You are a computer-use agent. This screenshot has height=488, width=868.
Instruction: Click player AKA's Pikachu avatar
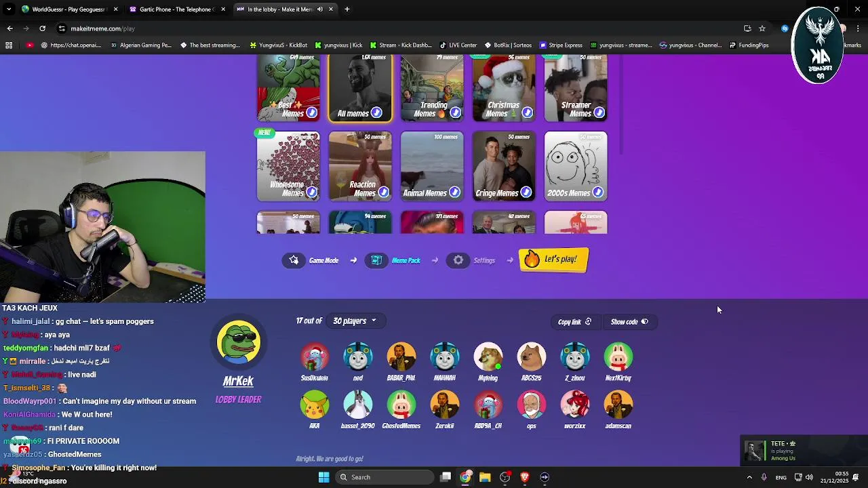click(x=315, y=405)
